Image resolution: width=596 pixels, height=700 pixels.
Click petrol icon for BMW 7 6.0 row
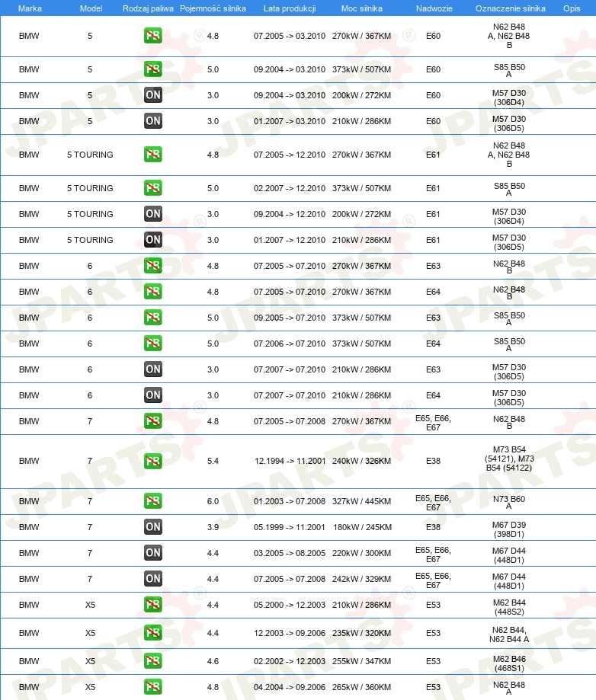(152, 501)
